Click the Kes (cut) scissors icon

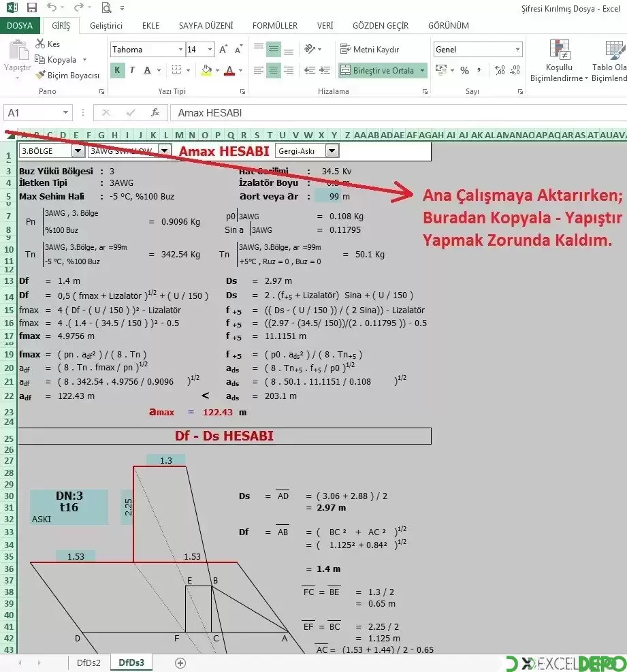(40, 44)
